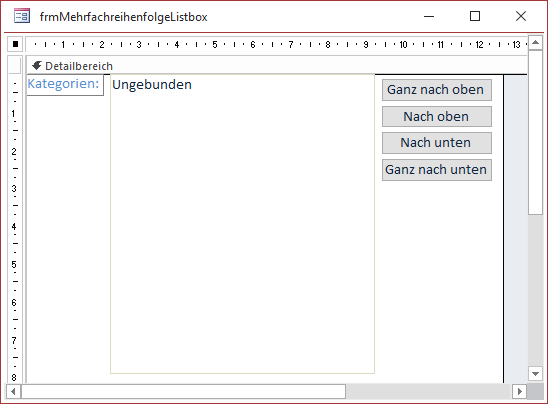Close the frmMehrfachreihenfolgeListbox window
Viewport: 548px width, 404px height.
[x=521, y=16]
